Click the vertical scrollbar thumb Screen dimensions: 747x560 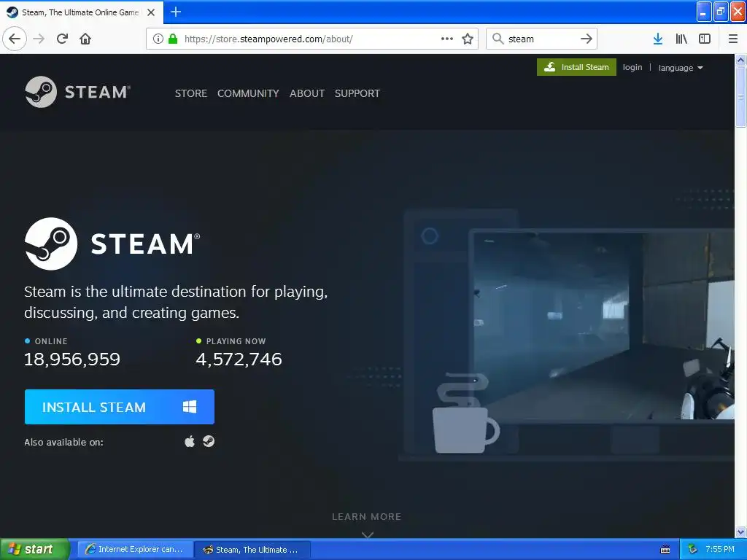click(x=740, y=97)
